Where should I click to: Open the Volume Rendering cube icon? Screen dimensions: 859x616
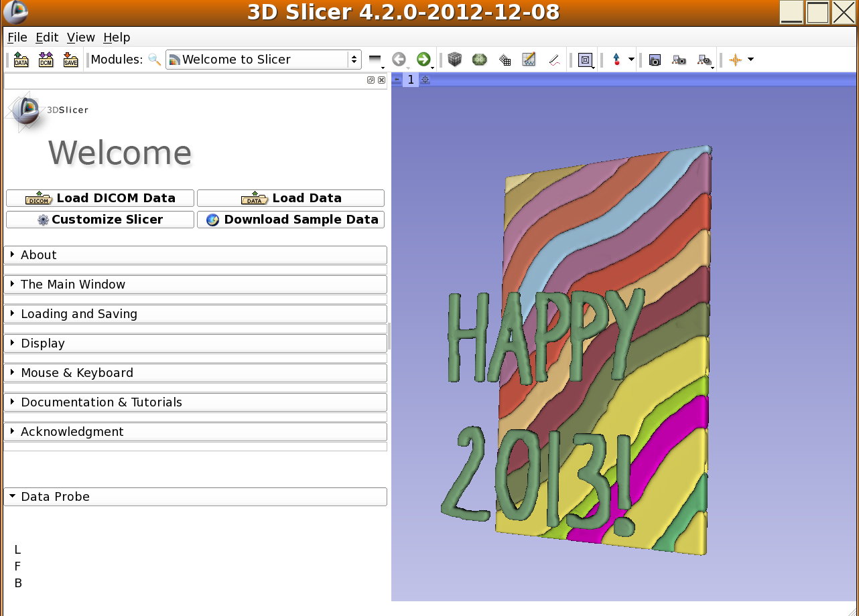[x=455, y=60]
